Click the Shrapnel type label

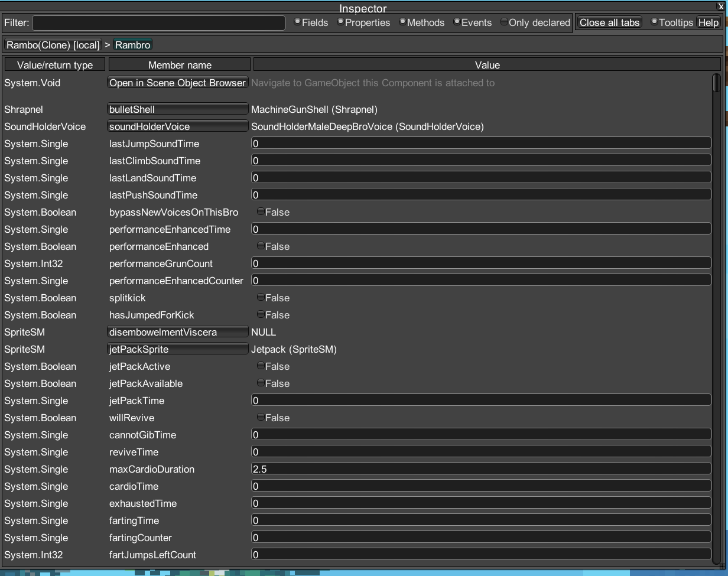(24, 109)
